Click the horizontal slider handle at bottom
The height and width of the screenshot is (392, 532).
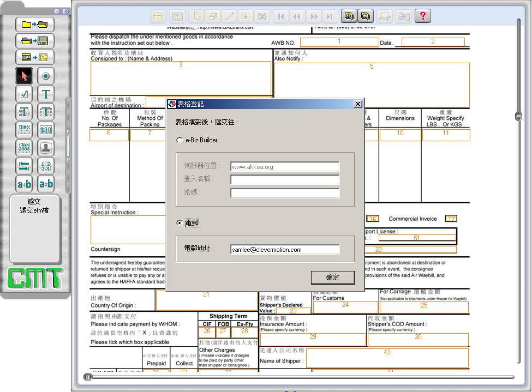click(88, 377)
